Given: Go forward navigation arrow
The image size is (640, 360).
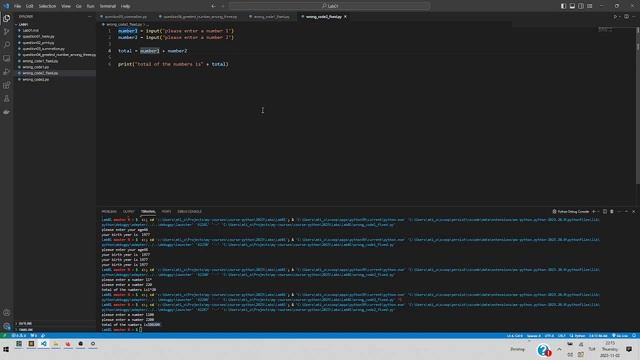Looking at the screenshot, I should click(x=222, y=6).
